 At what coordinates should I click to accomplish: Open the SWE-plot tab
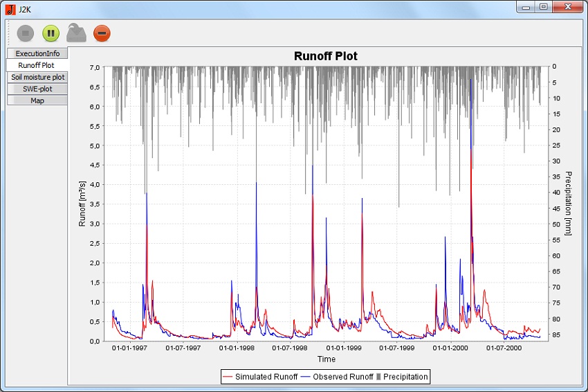[37, 89]
